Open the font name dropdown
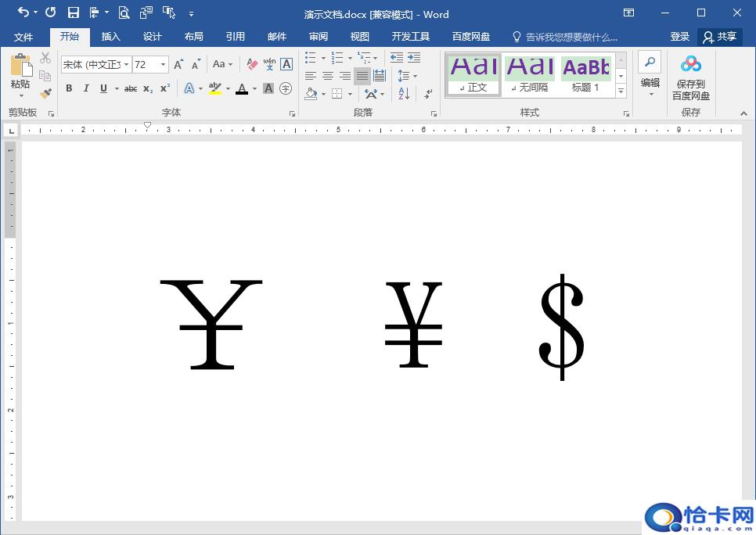The width and height of the screenshot is (756, 535). coord(127,65)
